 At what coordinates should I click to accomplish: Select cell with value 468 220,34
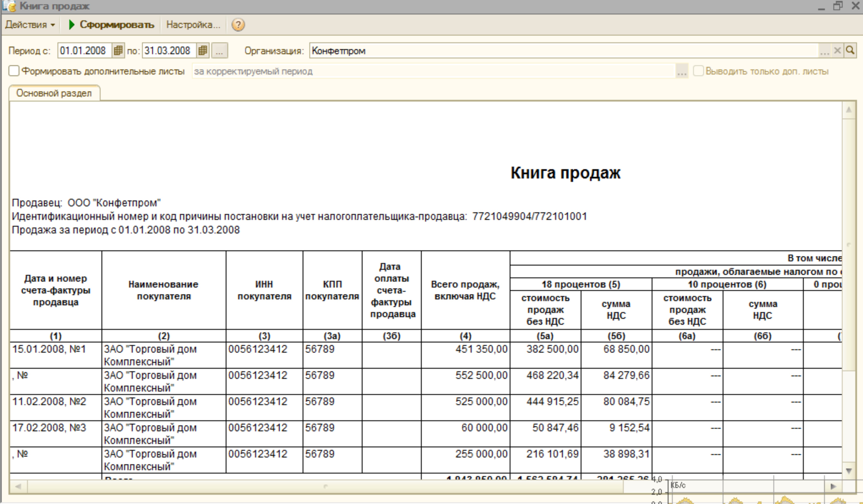(x=545, y=382)
